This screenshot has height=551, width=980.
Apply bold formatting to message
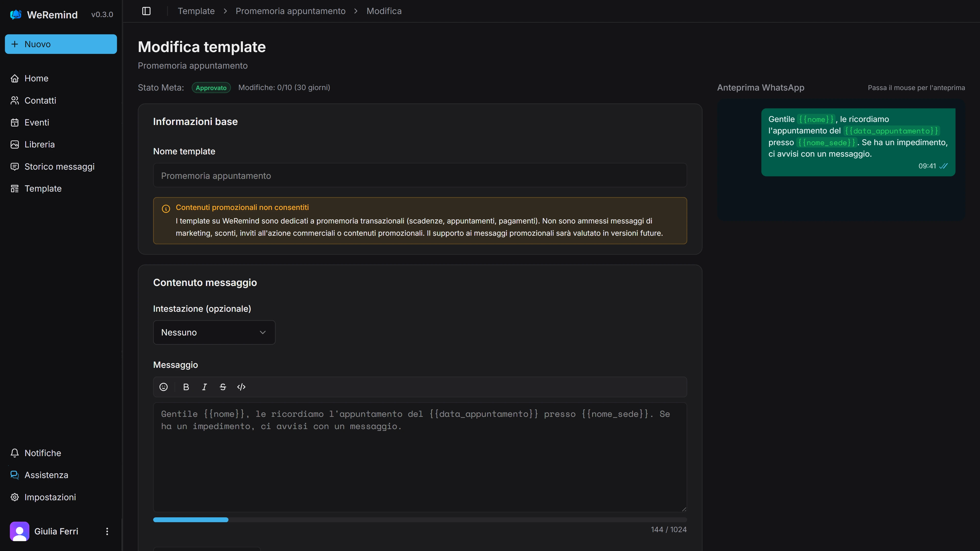186,387
